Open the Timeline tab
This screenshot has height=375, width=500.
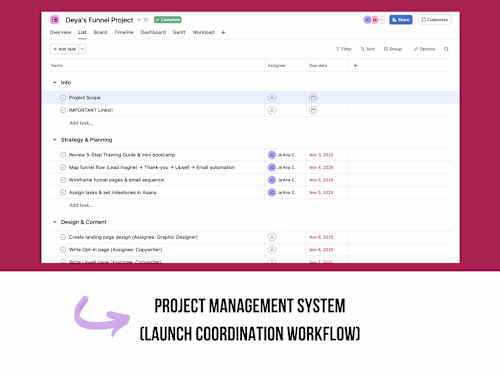pyautogui.click(x=124, y=32)
